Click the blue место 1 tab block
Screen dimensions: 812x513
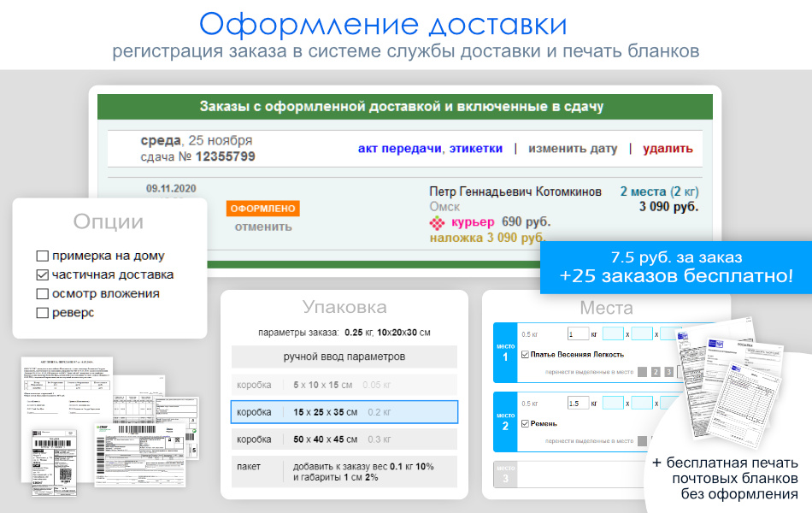[505, 352]
